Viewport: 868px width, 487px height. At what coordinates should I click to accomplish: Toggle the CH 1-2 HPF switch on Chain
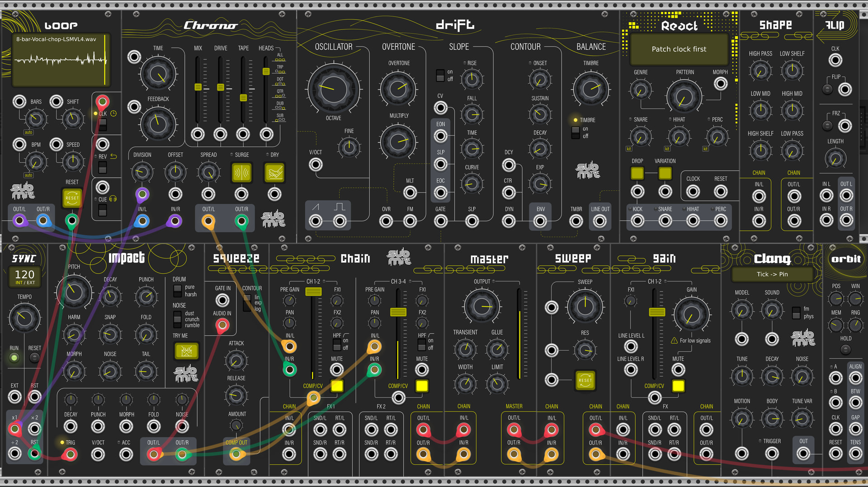(x=337, y=344)
